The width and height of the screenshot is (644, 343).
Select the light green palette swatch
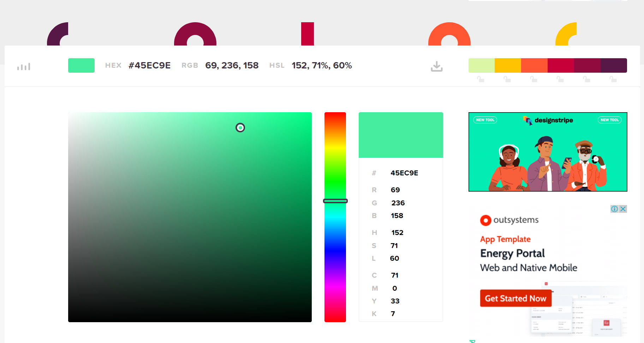[x=482, y=65]
